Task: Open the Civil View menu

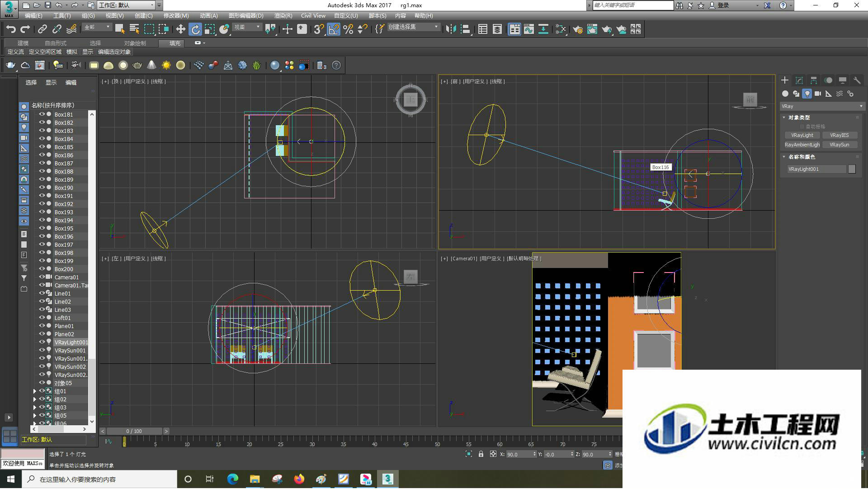Action: [313, 16]
